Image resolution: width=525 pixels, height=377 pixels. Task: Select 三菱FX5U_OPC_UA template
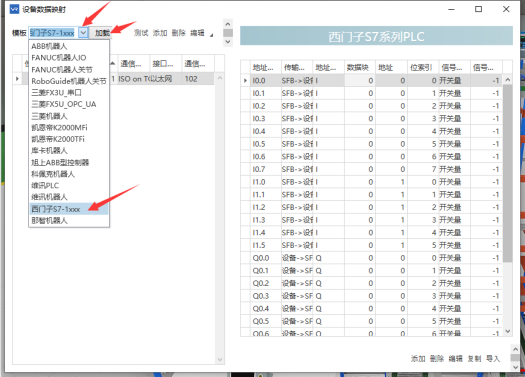64,104
